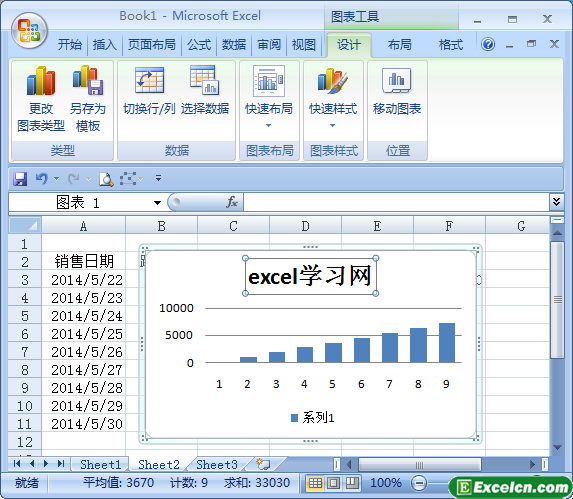Switch to Page Layout view button
The width and height of the screenshot is (573, 499).
[x=333, y=483]
